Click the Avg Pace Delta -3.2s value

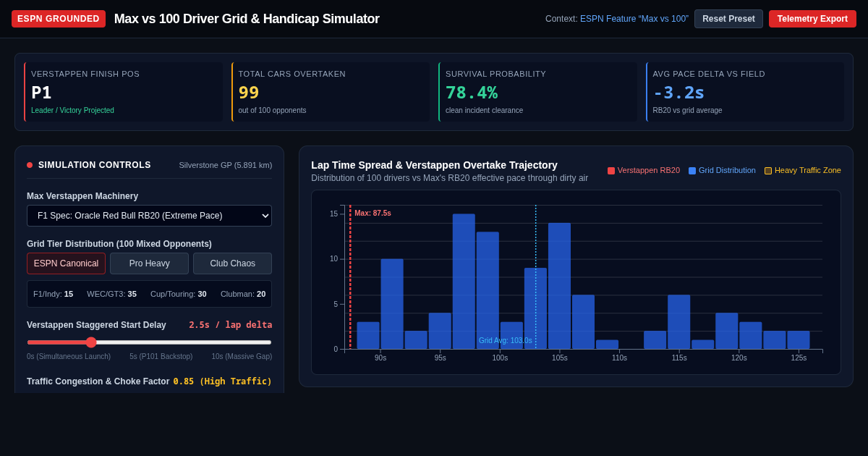tap(678, 93)
